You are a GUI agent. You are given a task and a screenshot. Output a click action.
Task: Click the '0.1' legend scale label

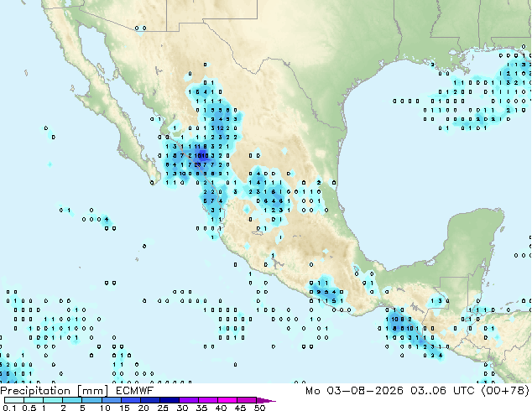9,408
